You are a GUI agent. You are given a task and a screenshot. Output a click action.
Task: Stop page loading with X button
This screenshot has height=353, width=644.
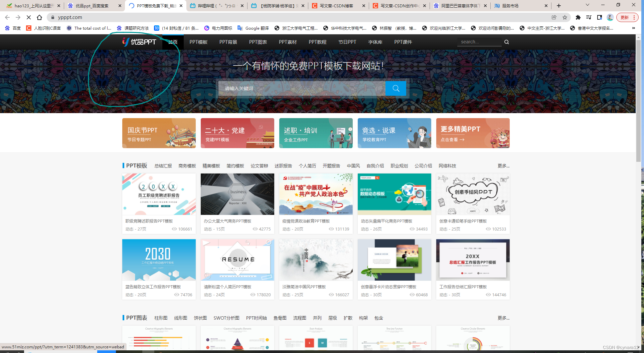coord(29,17)
